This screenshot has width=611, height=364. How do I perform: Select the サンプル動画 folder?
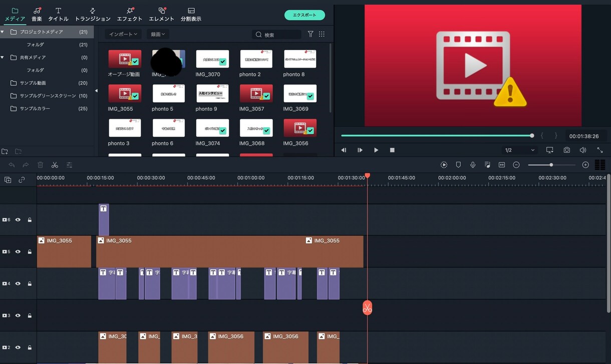coord(47,83)
